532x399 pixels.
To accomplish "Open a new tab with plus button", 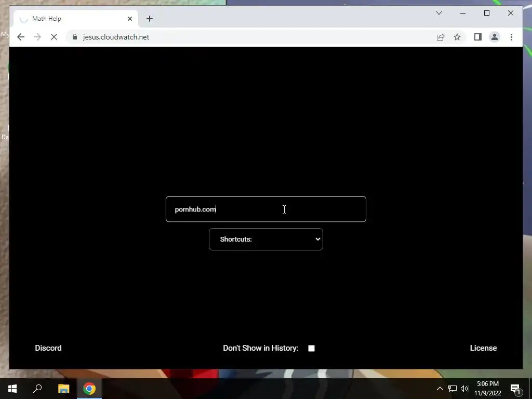I will tap(150, 19).
